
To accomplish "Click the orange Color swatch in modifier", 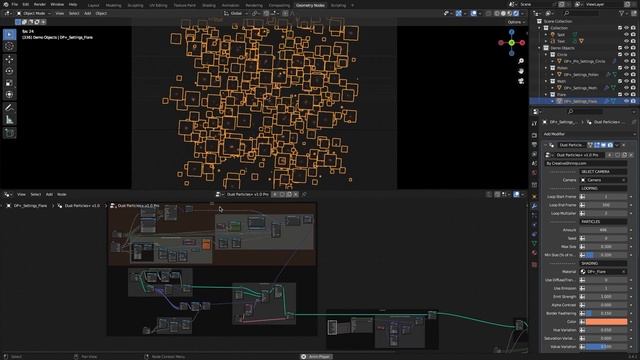I will coord(607,322).
